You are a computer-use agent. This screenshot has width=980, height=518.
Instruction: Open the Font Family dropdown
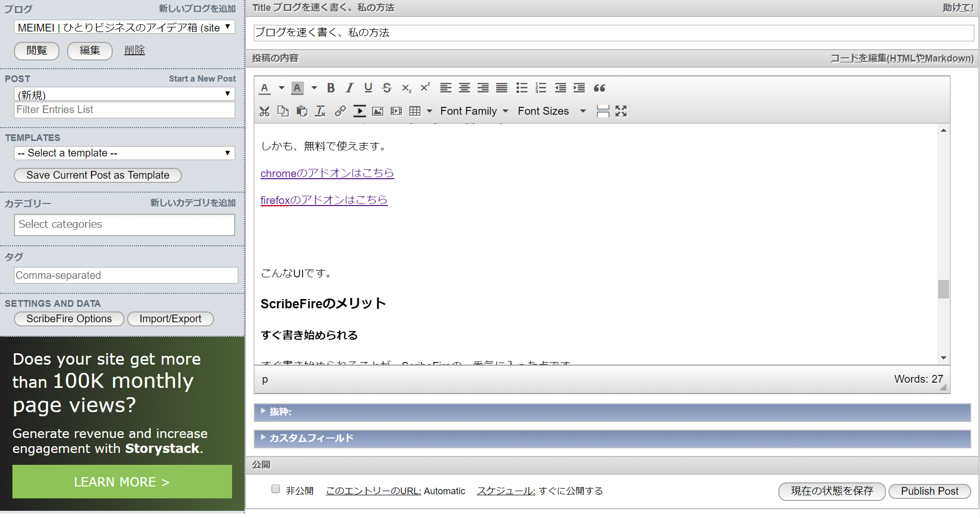[x=473, y=111]
